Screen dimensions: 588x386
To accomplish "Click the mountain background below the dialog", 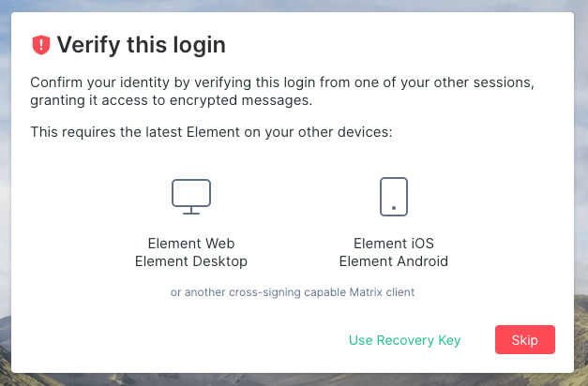I will (x=281, y=379).
